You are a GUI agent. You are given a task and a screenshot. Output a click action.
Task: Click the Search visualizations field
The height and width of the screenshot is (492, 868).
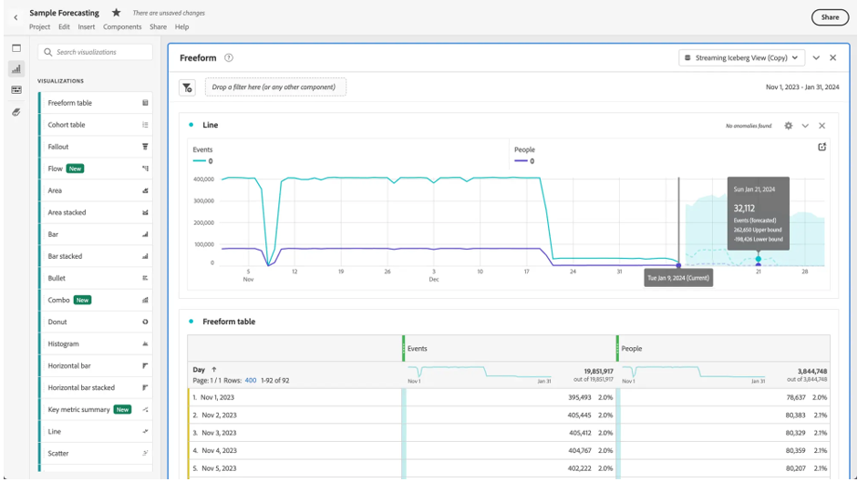click(x=95, y=52)
